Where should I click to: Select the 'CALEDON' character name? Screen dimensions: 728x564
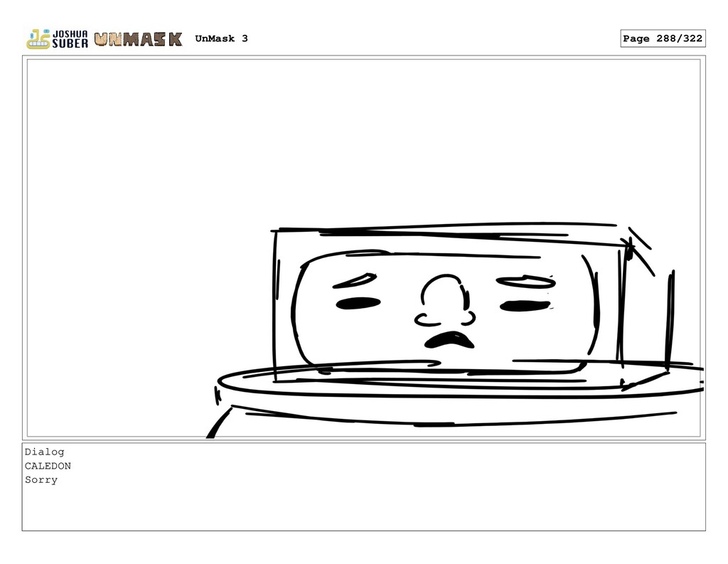point(48,466)
